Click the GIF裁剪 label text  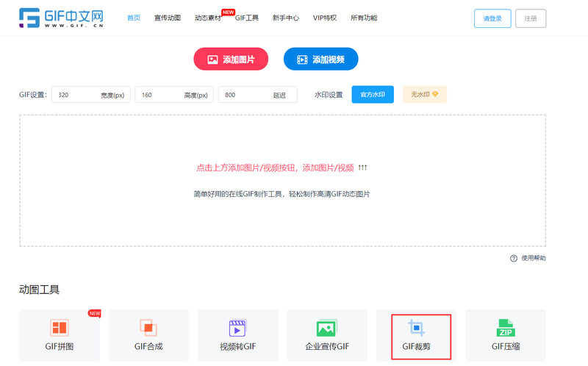416,346
